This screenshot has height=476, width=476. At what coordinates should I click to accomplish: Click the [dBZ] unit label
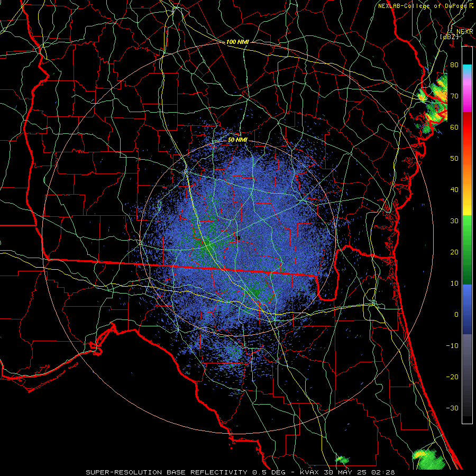449,37
